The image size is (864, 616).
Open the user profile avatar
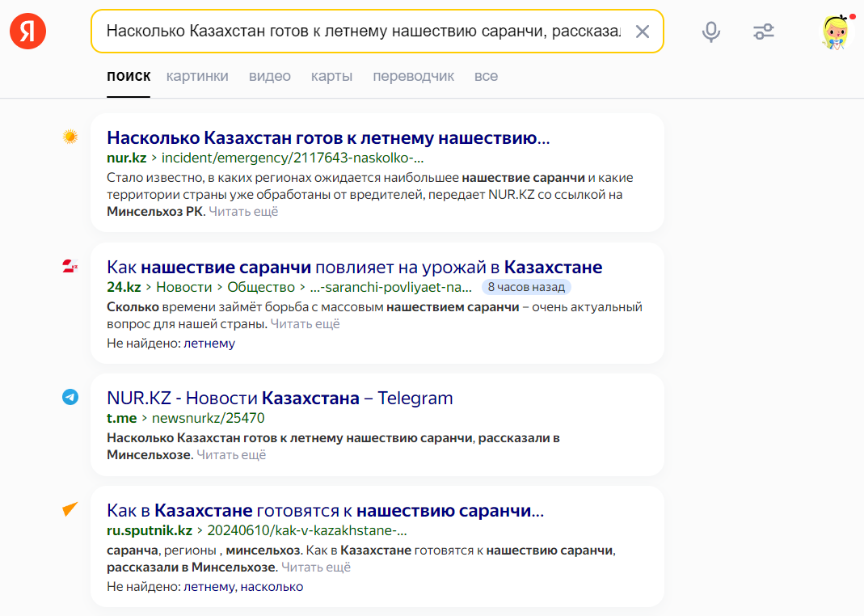pos(836,32)
